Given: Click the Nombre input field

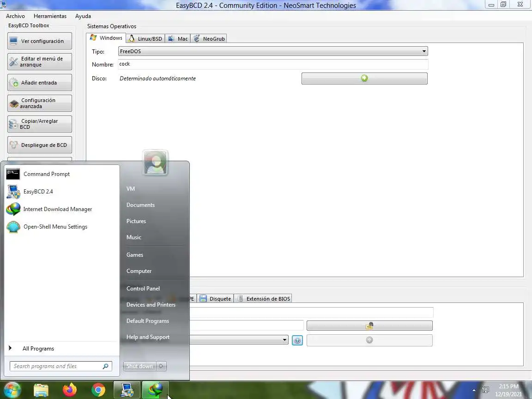Looking at the screenshot, I should coord(273,64).
